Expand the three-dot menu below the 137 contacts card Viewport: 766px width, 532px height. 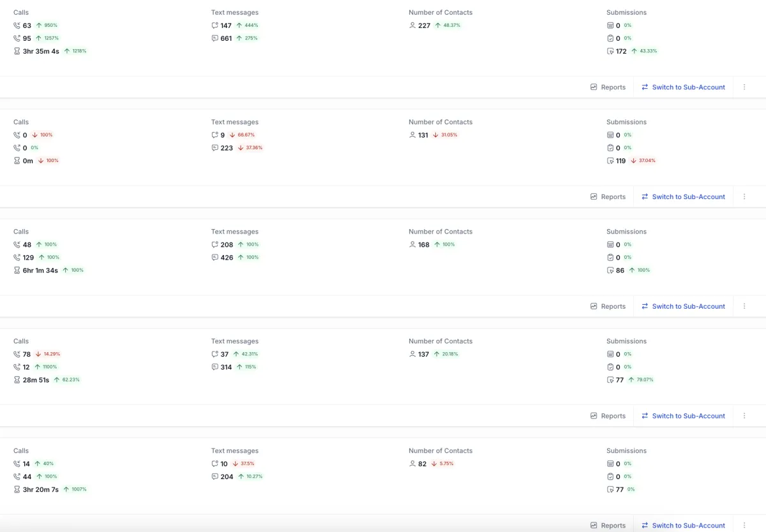744,416
